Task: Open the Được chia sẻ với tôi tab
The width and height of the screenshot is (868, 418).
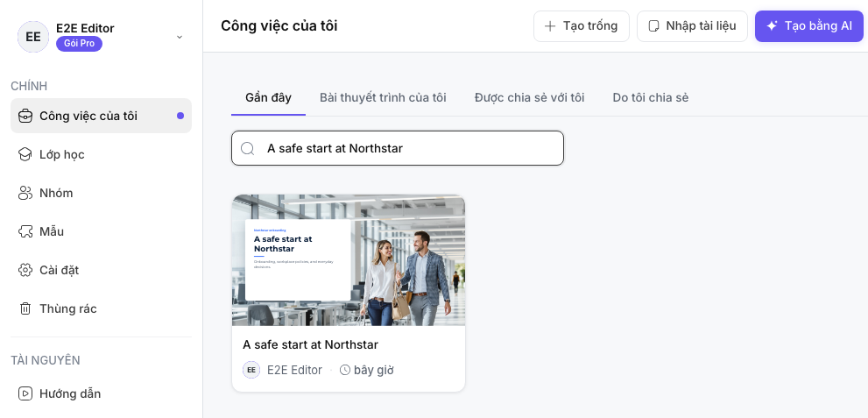Action: (529, 98)
